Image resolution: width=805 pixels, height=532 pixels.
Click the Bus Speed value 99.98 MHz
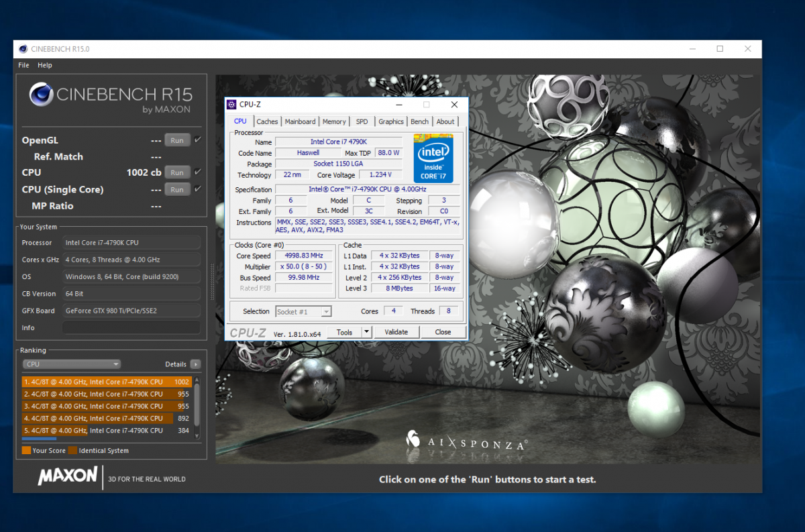coord(305,277)
